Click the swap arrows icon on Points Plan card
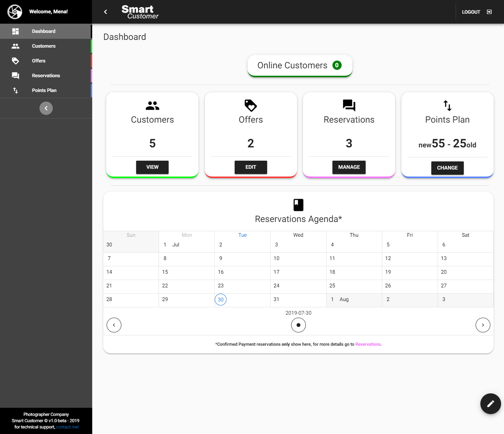This screenshot has height=434, width=504. (x=448, y=106)
